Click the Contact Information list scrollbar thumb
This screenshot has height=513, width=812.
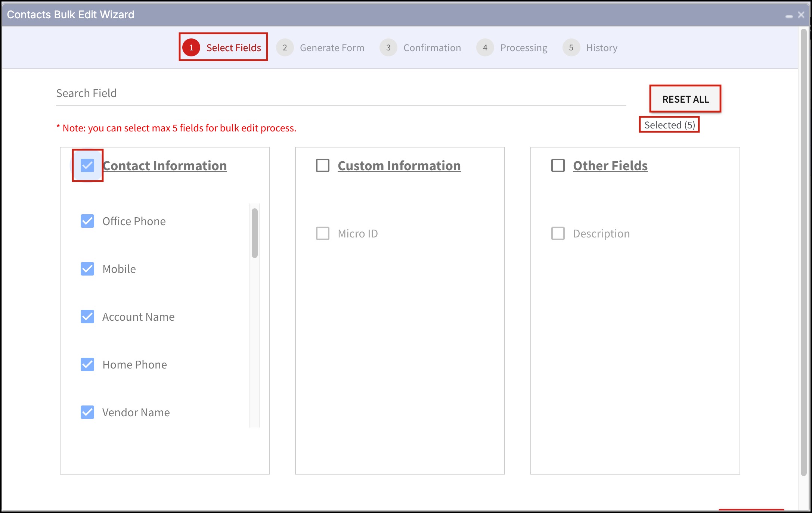pos(255,233)
